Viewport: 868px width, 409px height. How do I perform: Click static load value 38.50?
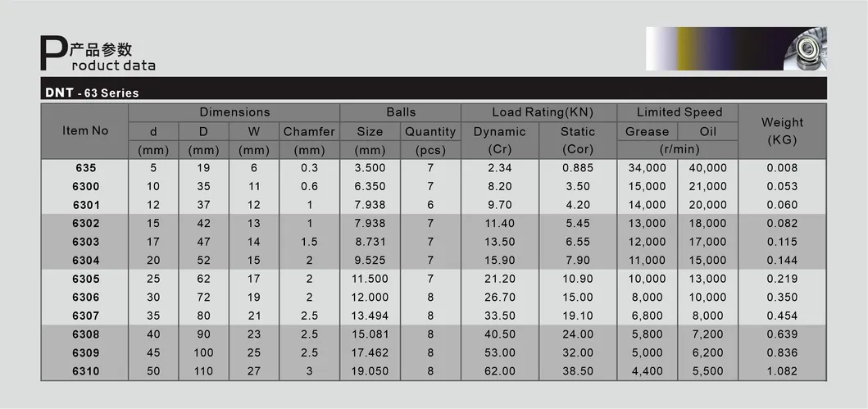click(578, 371)
